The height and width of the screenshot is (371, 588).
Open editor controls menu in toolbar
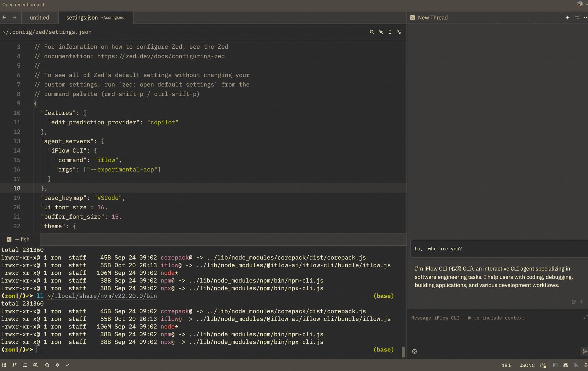point(399,32)
